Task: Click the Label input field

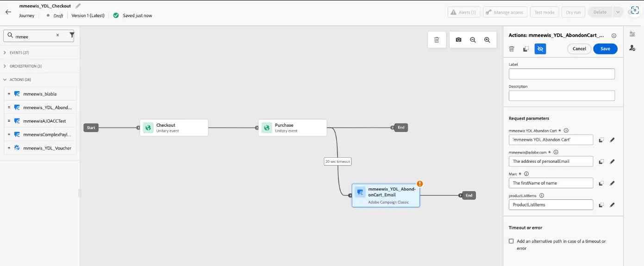Action: 562,74
